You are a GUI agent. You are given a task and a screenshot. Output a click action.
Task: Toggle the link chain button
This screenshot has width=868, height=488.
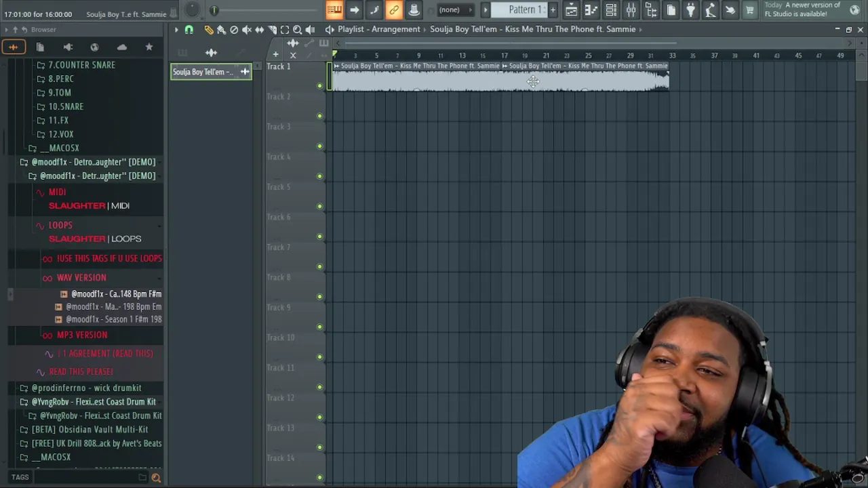point(394,9)
